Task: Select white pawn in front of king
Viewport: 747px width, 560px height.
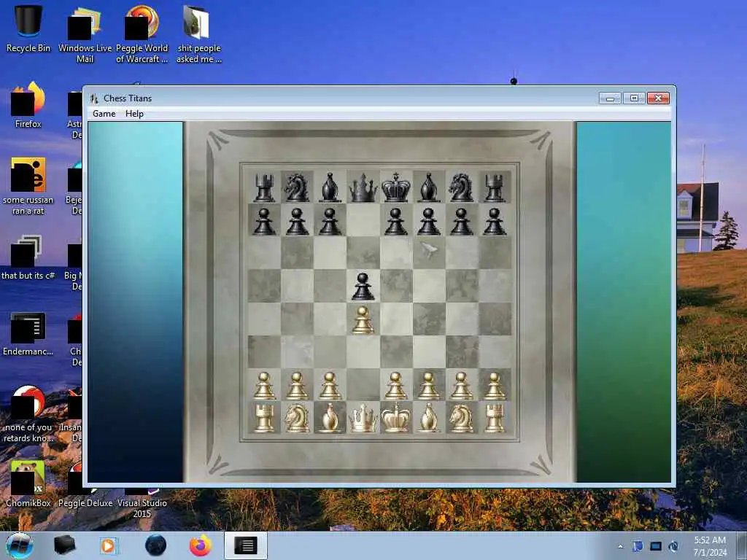Action: tap(396, 385)
